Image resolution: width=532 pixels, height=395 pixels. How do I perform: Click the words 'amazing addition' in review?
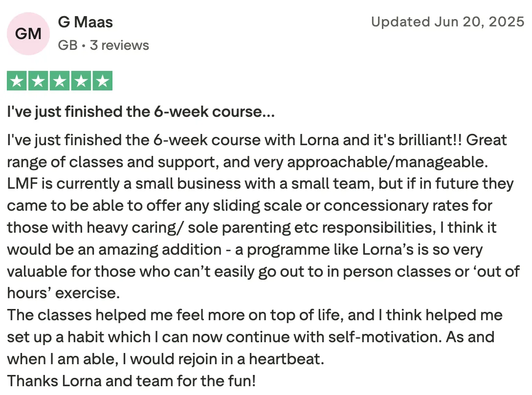pos(160,250)
